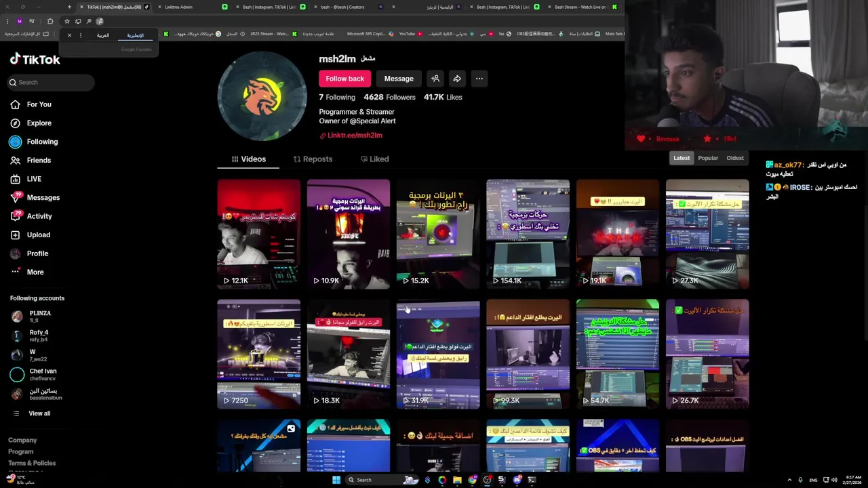Open Chef Ivan in following accounts
Image resolution: width=868 pixels, height=488 pixels.
[34, 374]
